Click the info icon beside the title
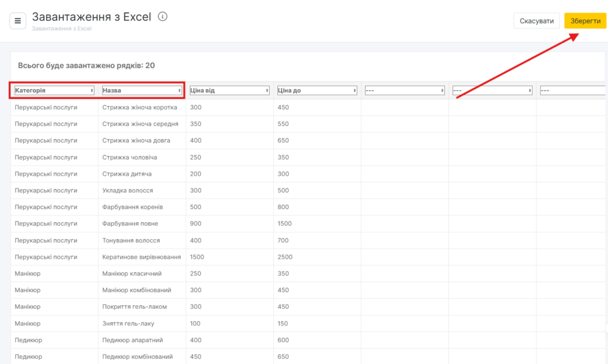608x364 pixels. [x=163, y=17]
